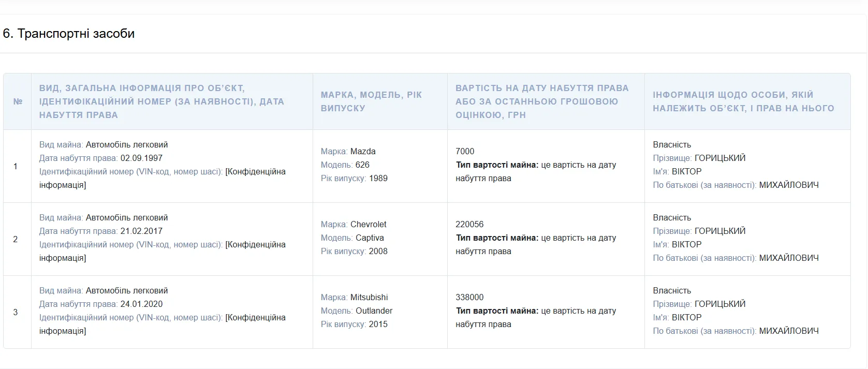
Task: Select row number 2 cell
Action: coord(16,239)
